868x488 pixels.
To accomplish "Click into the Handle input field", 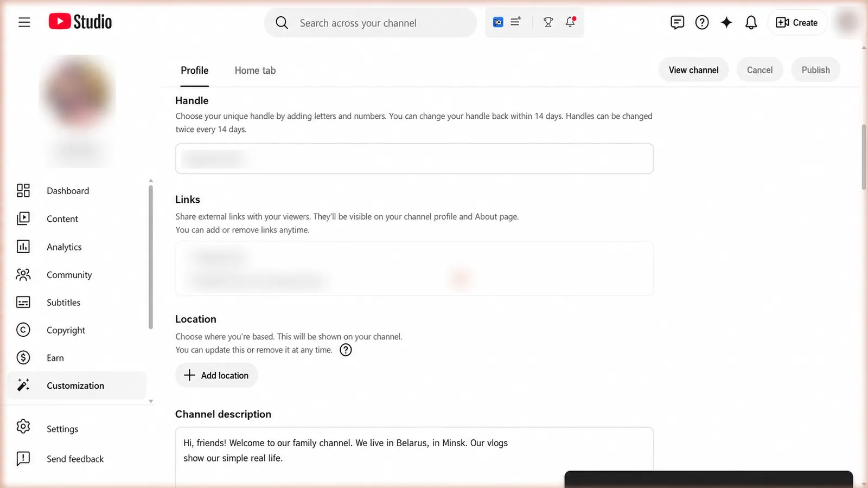I will (x=414, y=158).
